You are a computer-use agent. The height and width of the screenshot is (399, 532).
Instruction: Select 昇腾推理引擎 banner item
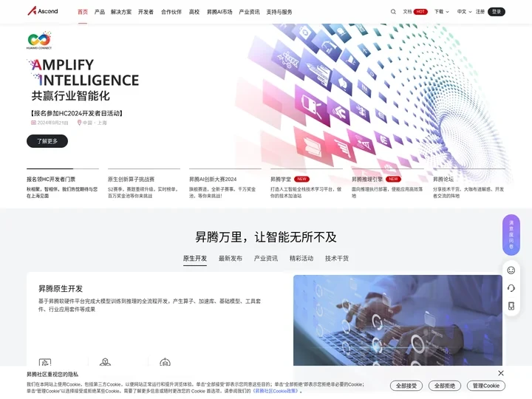point(387,183)
